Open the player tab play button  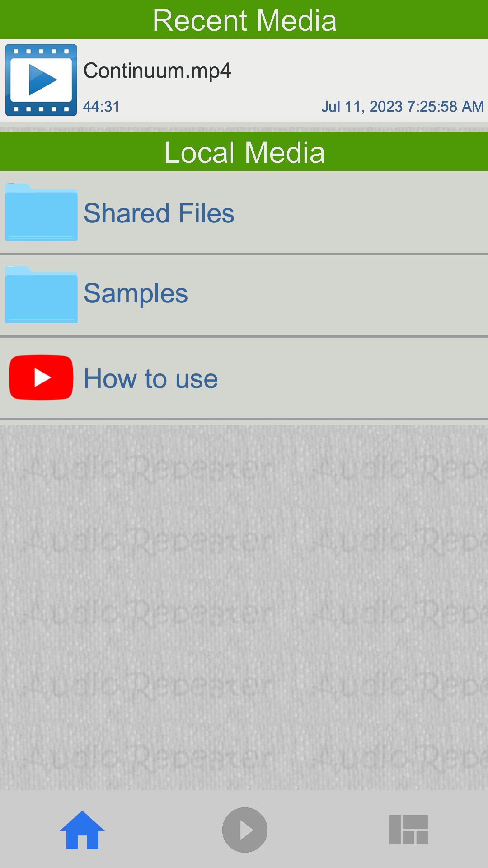[245, 830]
